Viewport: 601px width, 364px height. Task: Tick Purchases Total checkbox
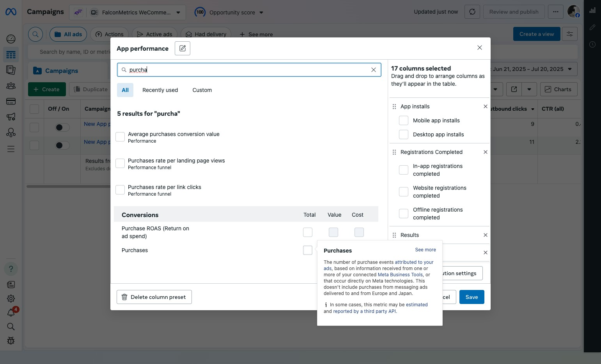(x=307, y=250)
